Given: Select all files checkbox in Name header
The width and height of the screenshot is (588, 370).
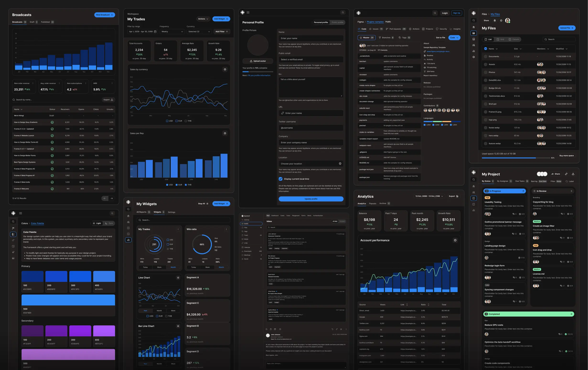Looking at the screenshot, I should (x=486, y=49).
